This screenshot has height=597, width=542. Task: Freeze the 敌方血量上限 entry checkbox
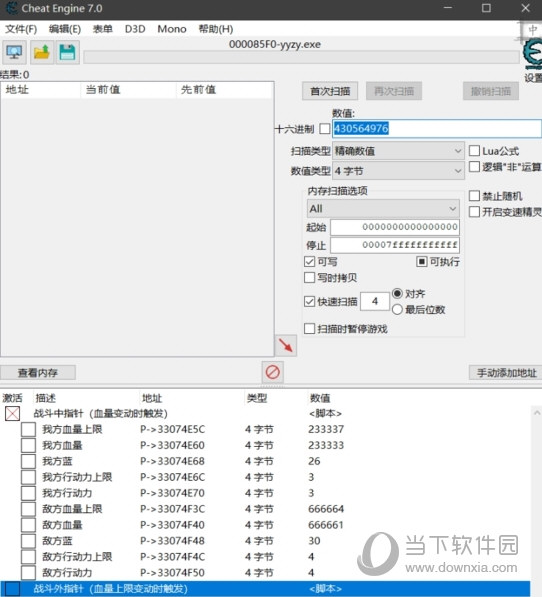(x=29, y=509)
